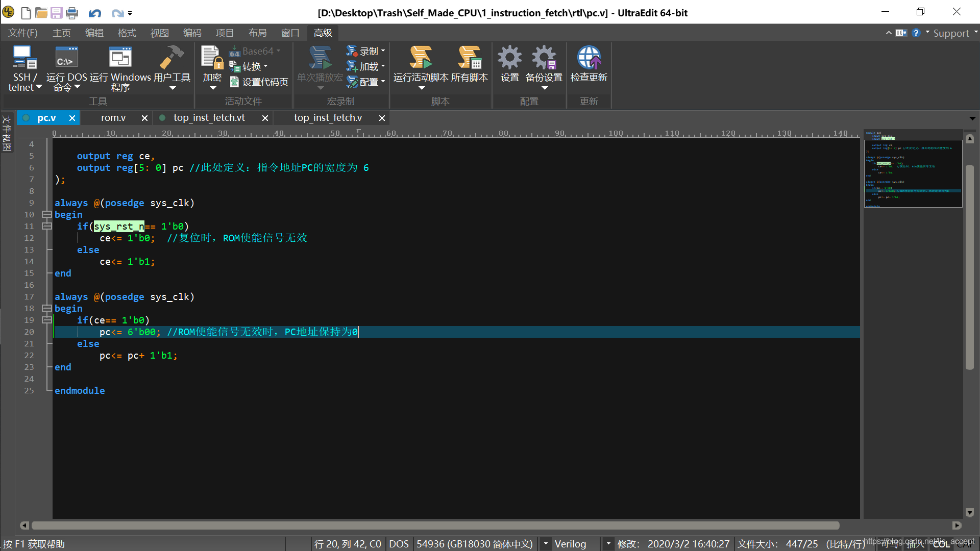This screenshot has width=980, height=551.
Task: Collapse the if block at line 19
Action: point(46,320)
